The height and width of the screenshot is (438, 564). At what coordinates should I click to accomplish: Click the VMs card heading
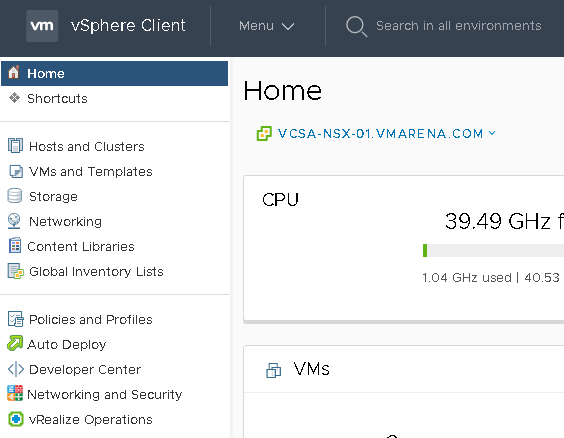coord(311,369)
